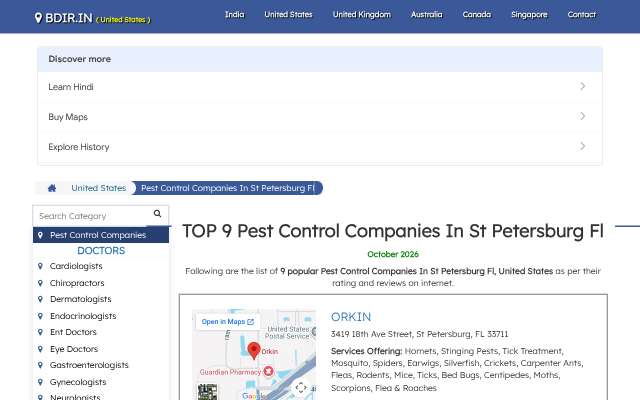Open the Chiropractors category

pyautogui.click(x=77, y=283)
